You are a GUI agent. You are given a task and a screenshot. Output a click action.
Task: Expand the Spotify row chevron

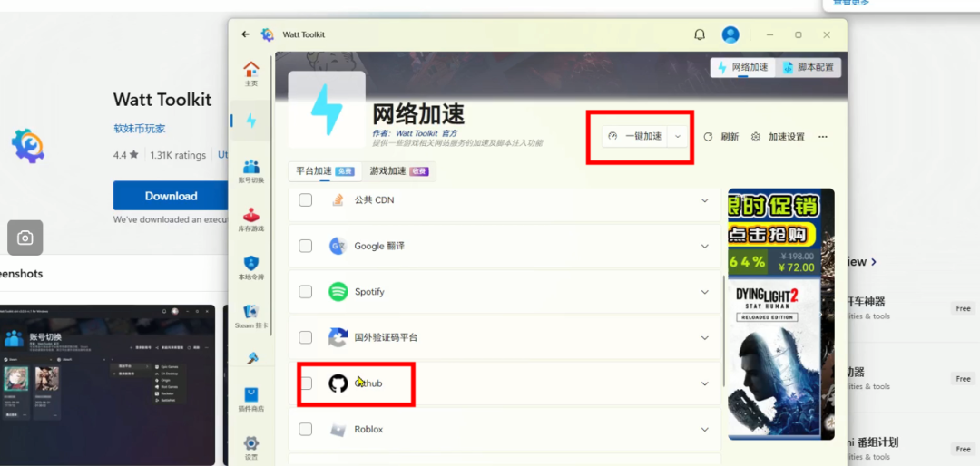[x=705, y=292]
